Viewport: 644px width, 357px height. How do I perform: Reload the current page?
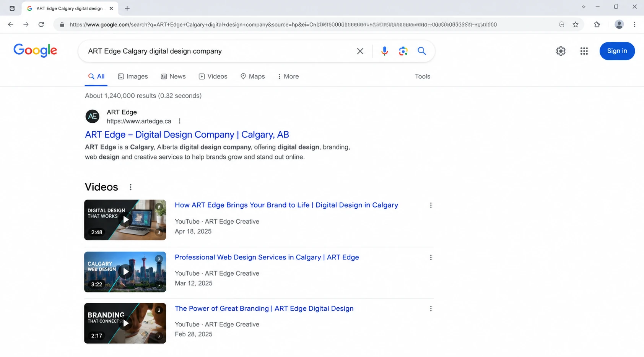[x=41, y=24]
